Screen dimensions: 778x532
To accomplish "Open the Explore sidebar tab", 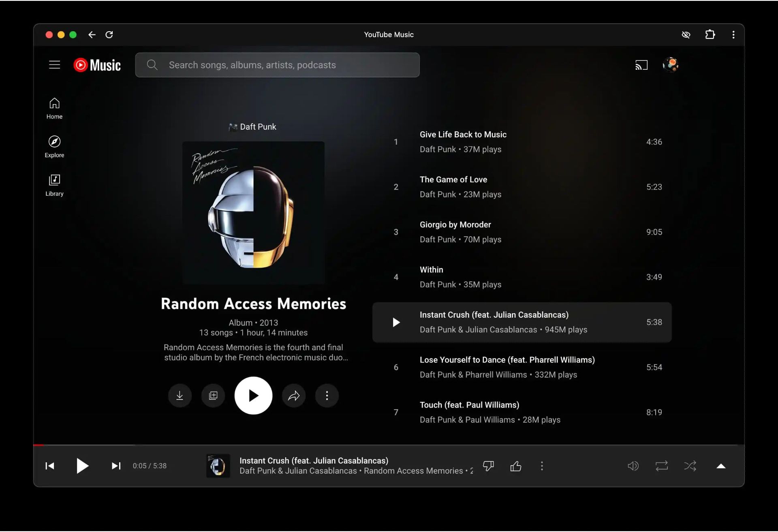I will coord(54,147).
